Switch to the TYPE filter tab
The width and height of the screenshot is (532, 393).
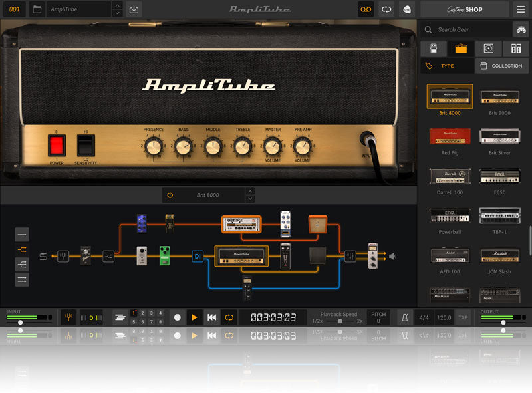tap(447, 66)
